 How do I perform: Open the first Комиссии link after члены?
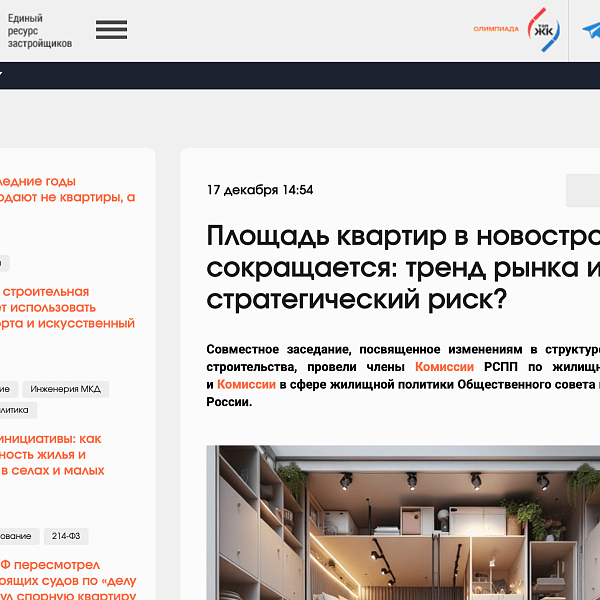click(x=444, y=367)
